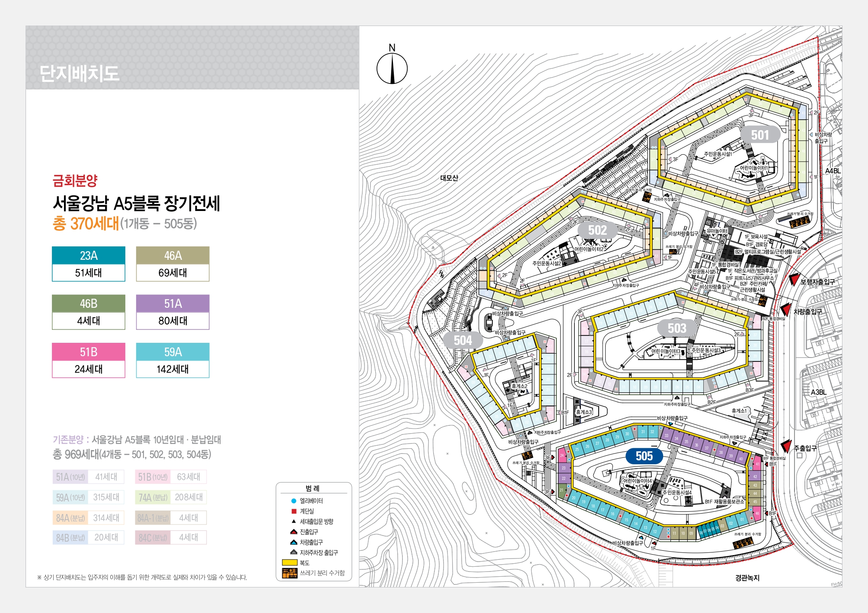Click the underground parking entrance legend triangle
The width and height of the screenshot is (868, 613).
click(x=294, y=552)
